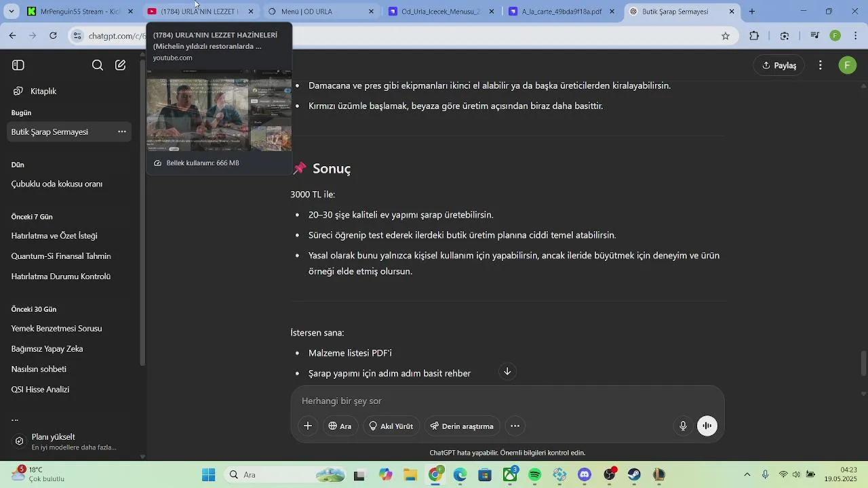View site information icon in address bar
This screenshot has width=868, height=488.
(x=78, y=36)
